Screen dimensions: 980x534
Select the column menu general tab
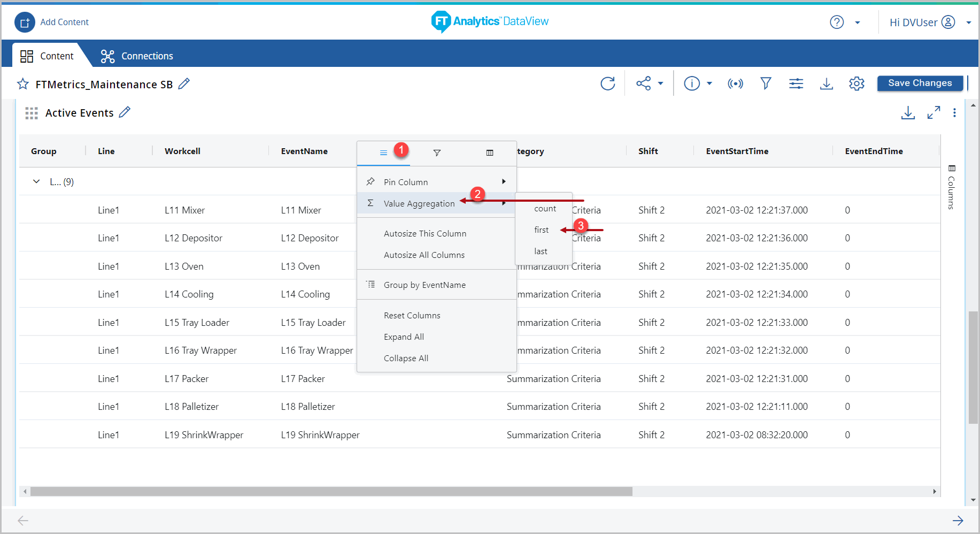pos(383,153)
